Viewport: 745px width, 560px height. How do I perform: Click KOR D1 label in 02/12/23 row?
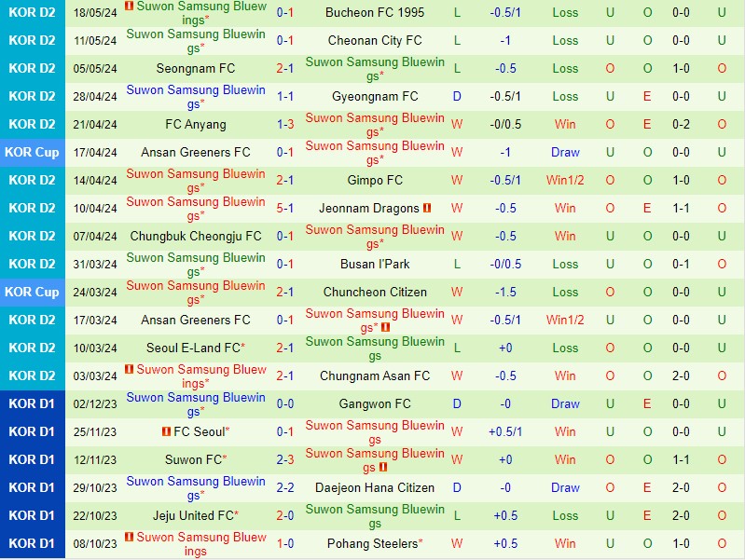[x=32, y=403]
